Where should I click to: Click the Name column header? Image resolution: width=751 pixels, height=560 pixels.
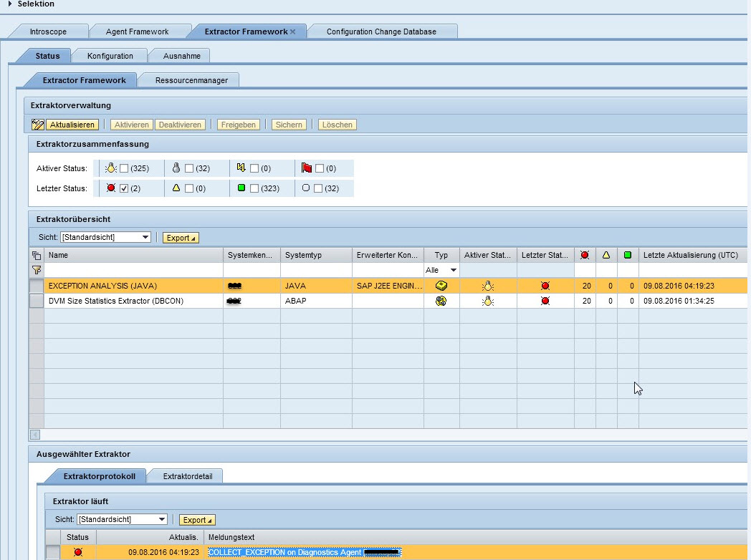click(x=133, y=255)
